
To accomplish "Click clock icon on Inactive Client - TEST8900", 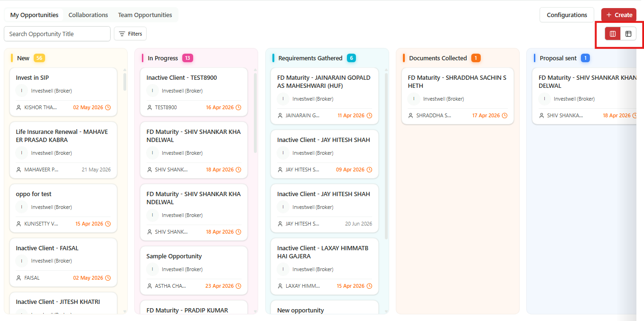I will pyautogui.click(x=239, y=107).
